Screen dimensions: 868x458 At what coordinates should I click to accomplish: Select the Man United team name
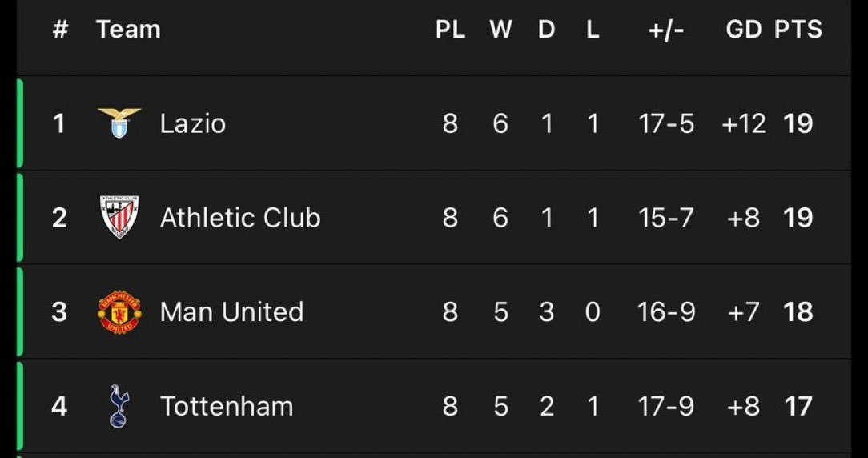(x=231, y=311)
